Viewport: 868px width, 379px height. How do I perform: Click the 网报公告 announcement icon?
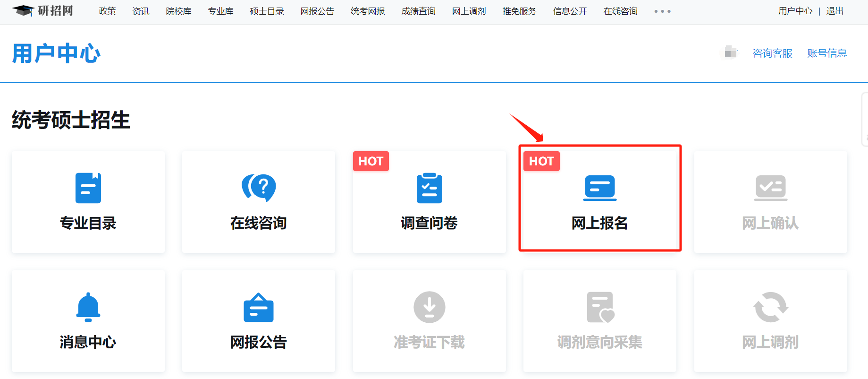pyautogui.click(x=259, y=308)
